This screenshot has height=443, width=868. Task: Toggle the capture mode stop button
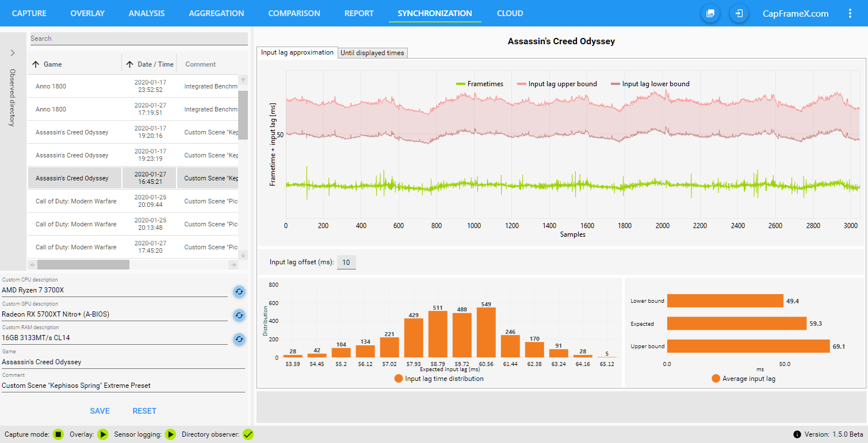[58, 434]
